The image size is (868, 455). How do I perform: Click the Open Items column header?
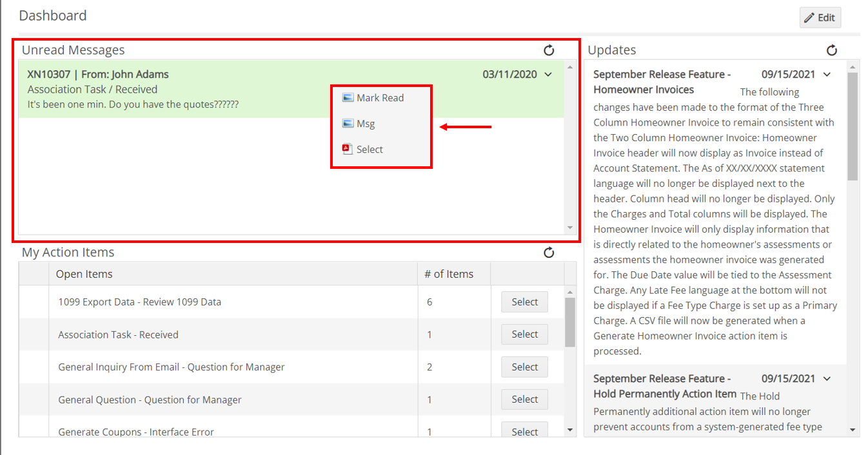click(x=84, y=274)
